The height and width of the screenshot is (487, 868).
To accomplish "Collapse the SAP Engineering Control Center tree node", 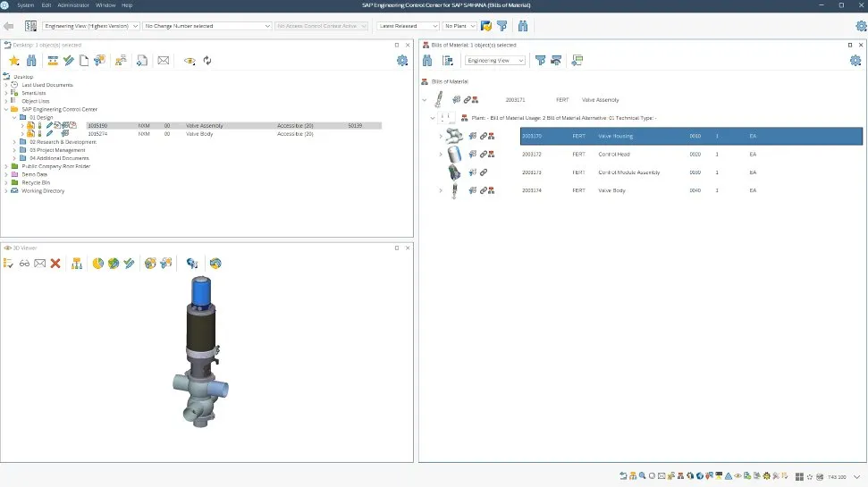I will (x=6, y=110).
